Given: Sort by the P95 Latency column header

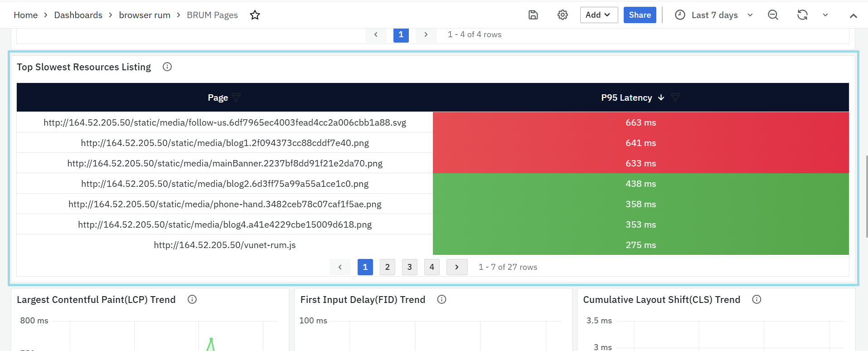Looking at the screenshot, I should (626, 97).
